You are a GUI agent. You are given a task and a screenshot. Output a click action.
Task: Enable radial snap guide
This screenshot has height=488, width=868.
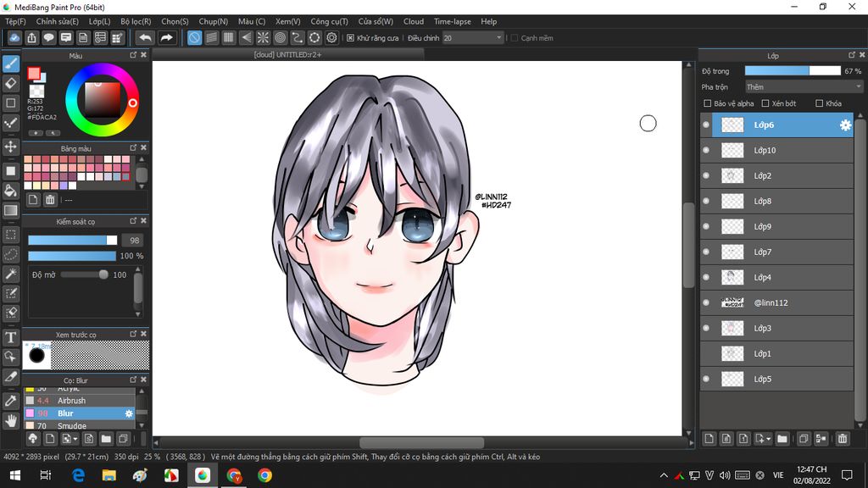(x=263, y=37)
